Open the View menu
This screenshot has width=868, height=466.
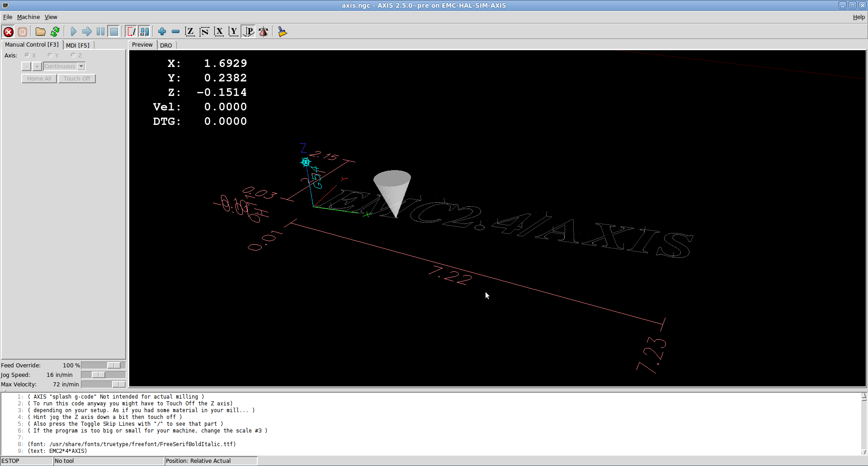51,17
